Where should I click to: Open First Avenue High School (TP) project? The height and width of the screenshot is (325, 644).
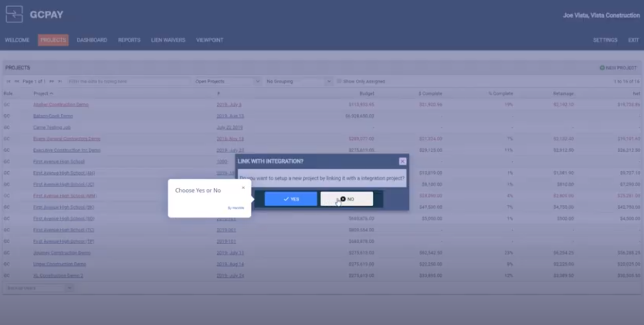point(64,241)
